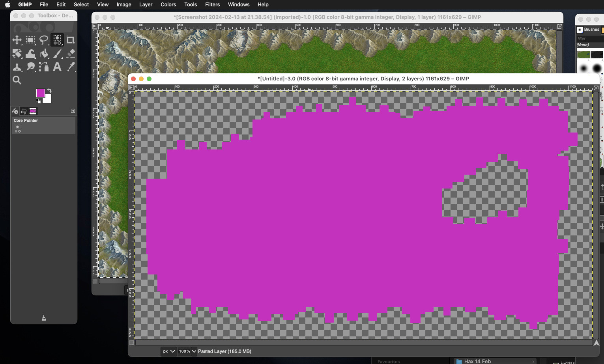The height and width of the screenshot is (364, 604).
Task: Open the Apple system menu
Action: (x=7, y=5)
